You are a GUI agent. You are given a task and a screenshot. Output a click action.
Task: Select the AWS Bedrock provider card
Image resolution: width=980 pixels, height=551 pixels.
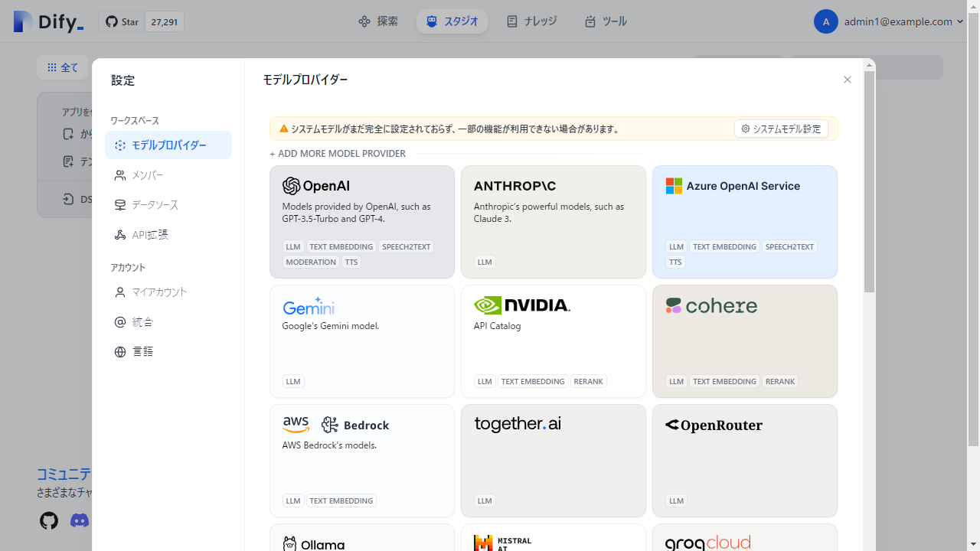(x=362, y=461)
